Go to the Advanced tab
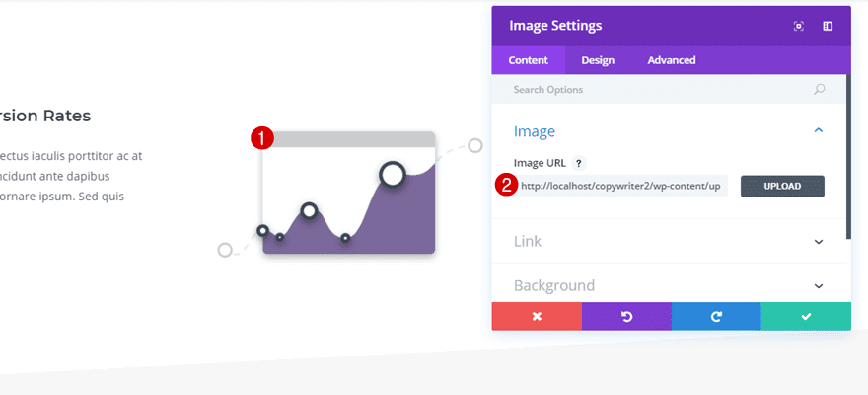The width and height of the screenshot is (868, 395). [671, 60]
